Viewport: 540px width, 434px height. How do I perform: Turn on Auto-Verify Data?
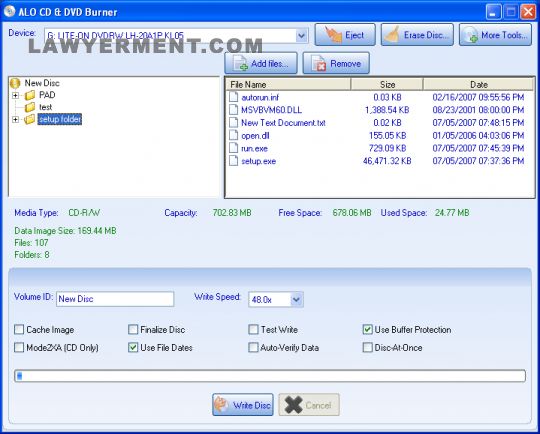pos(253,347)
